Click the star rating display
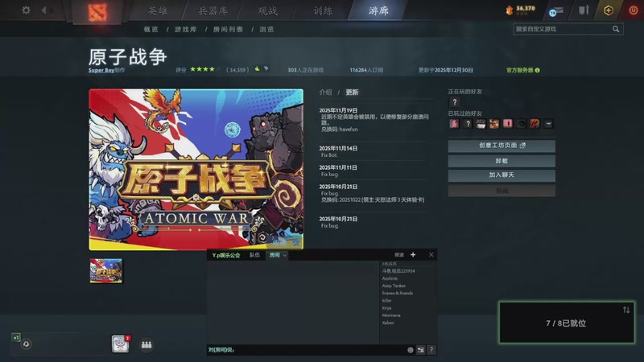This screenshot has width=644, height=362. coord(205,69)
